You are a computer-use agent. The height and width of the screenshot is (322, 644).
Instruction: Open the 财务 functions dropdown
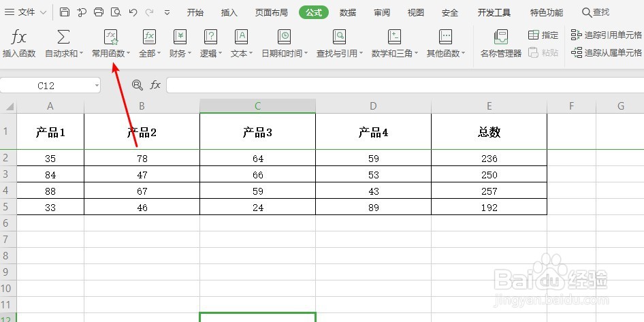pos(180,44)
